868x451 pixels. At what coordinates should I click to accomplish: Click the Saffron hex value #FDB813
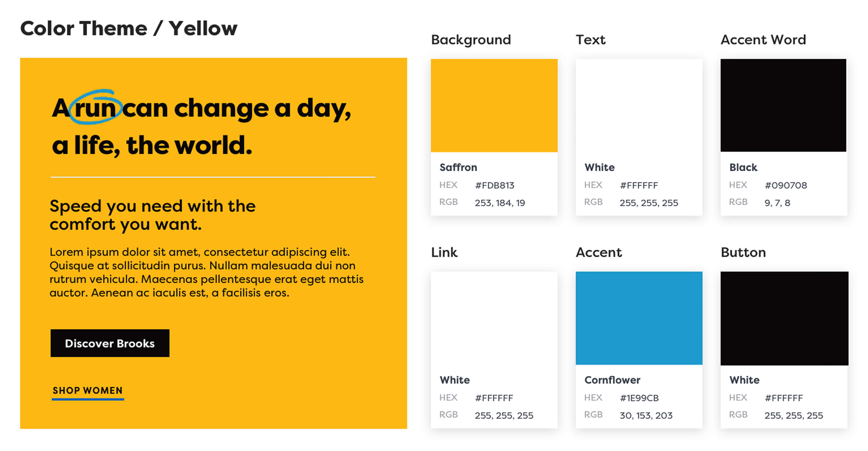(x=494, y=185)
